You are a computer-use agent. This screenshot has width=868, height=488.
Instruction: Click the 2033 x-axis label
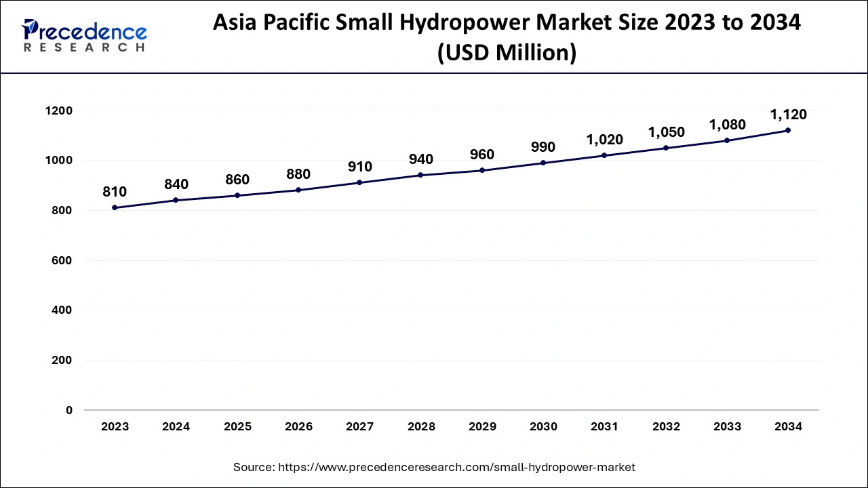click(x=727, y=427)
